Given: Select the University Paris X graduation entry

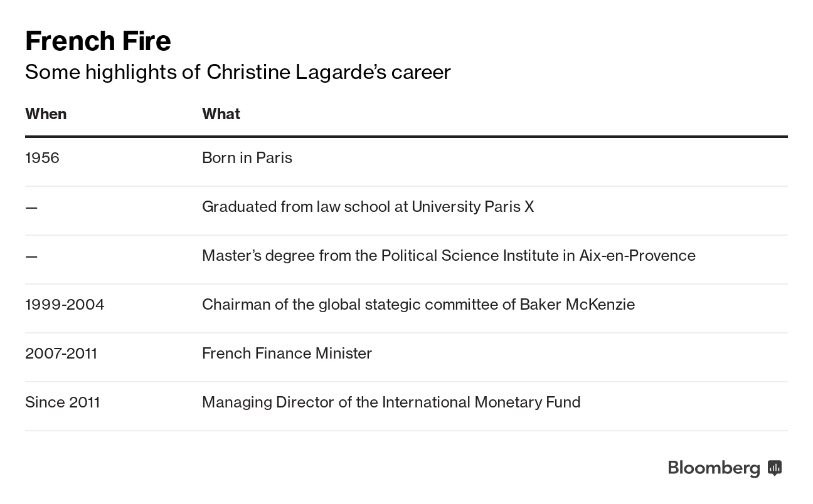Looking at the screenshot, I should click(x=368, y=207).
